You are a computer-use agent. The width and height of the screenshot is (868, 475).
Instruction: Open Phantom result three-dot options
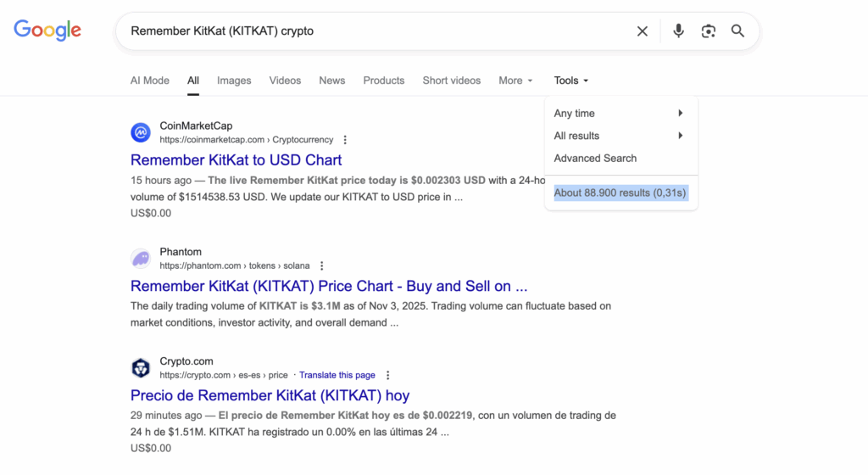(x=321, y=266)
